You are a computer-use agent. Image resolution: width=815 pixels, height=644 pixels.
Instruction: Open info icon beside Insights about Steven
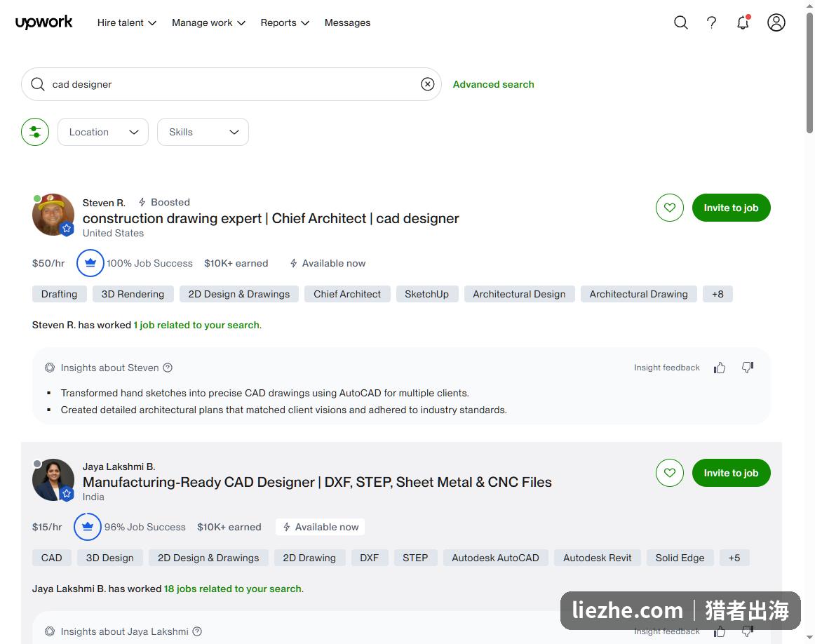pyautogui.click(x=168, y=368)
